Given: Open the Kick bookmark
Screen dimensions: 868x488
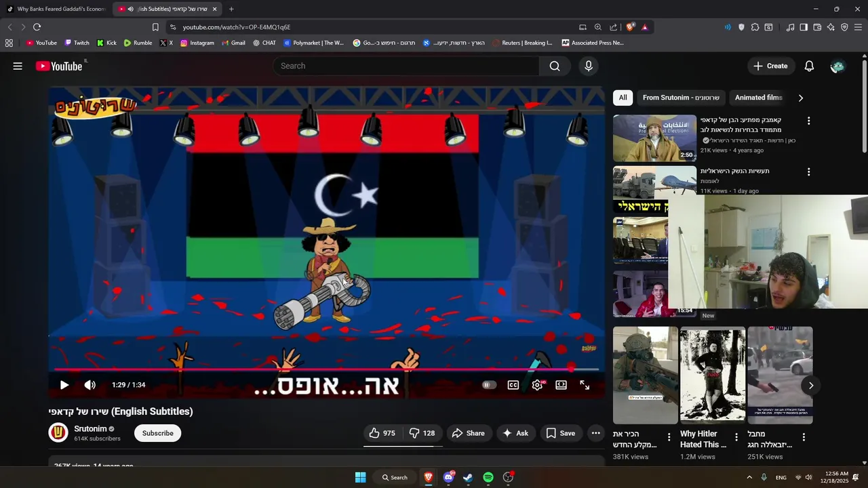Looking at the screenshot, I should (106, 43).
